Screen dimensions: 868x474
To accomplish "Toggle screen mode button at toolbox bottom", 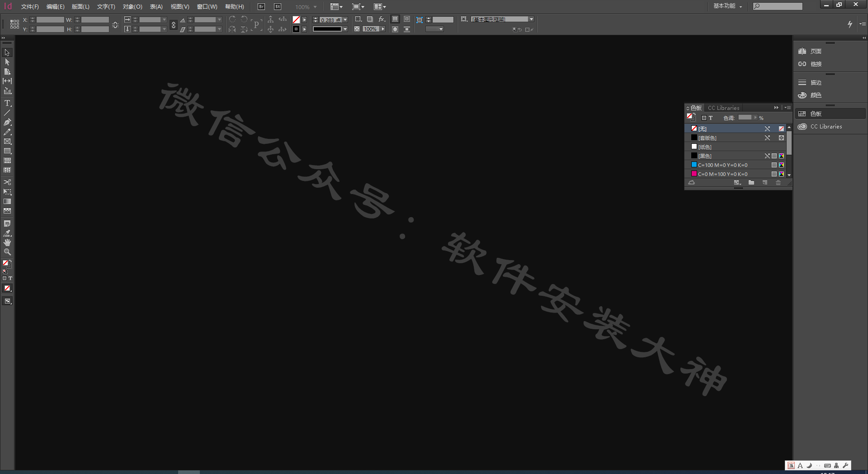I will point(7,301).
